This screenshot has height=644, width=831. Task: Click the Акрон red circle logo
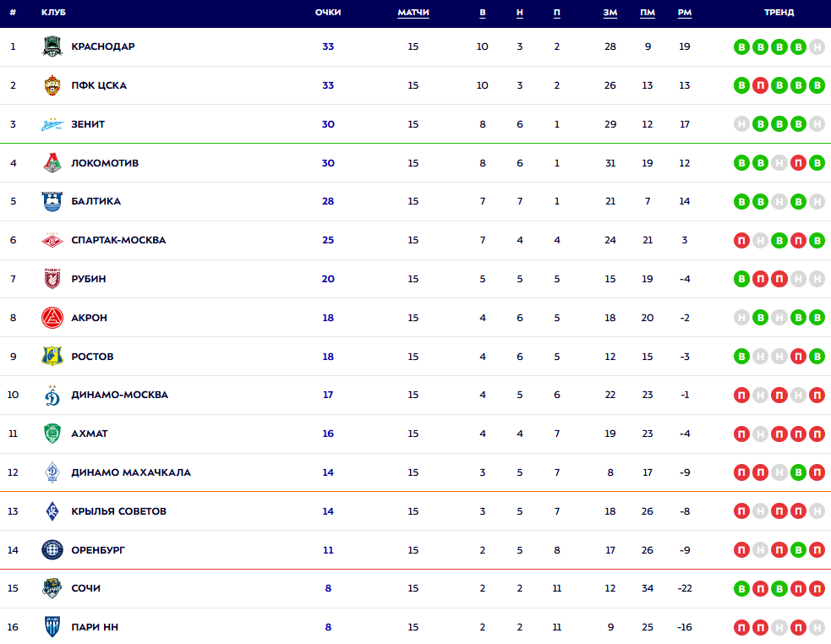[52, 318]
